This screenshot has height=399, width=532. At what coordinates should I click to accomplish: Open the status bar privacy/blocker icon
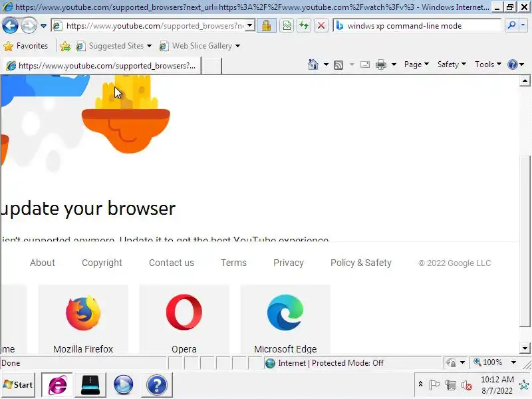pos(451,363)
